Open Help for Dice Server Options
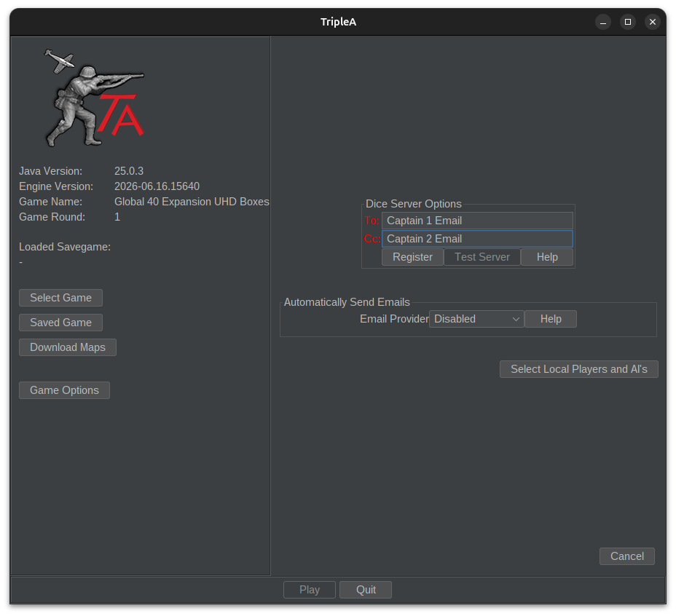Screen dimensions: 676x616 click(x=547, y=257)
